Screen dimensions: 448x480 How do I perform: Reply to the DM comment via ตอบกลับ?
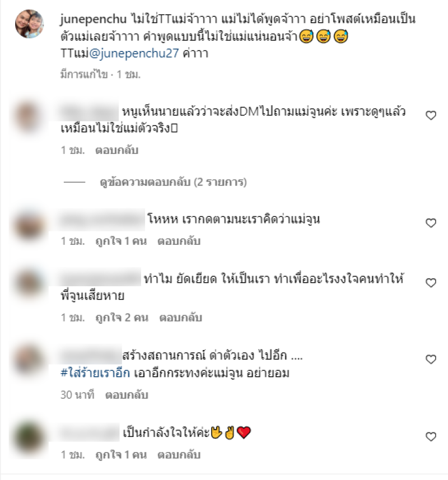(117, 150)
